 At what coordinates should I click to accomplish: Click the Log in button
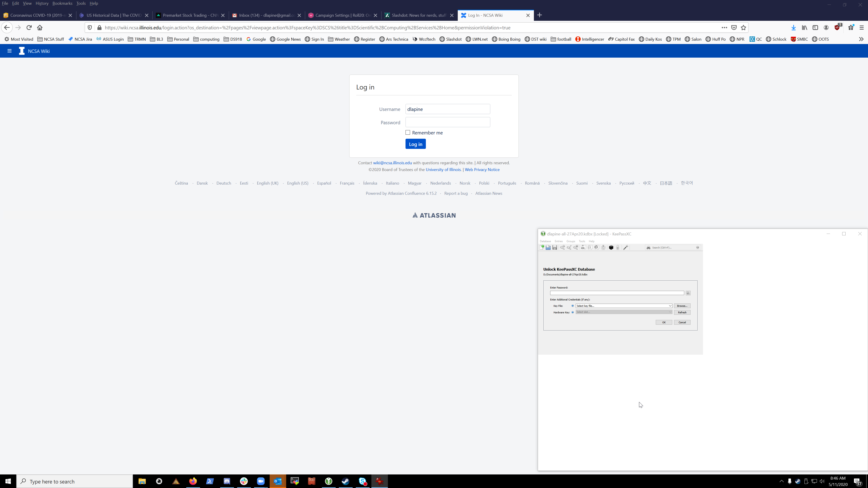[415, 144]
